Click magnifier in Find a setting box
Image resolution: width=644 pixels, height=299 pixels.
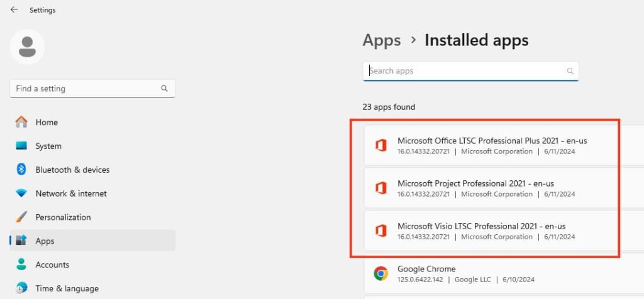(x=164, y=89)
